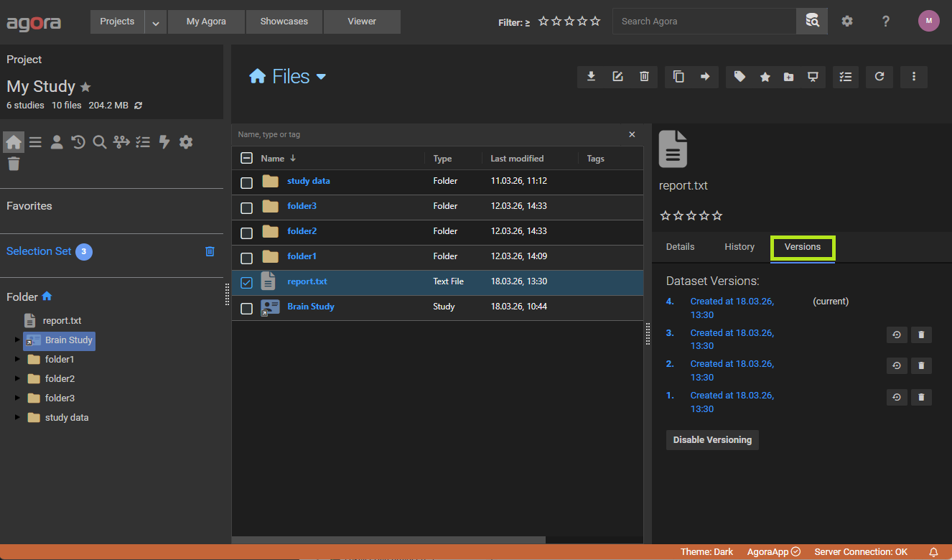
Task: Open the duplicate/copy tool in the toolbar
Action: click(x=678, y=77)
